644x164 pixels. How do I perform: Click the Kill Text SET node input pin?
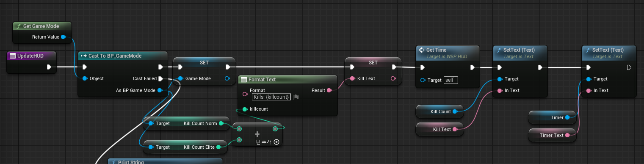352,78
